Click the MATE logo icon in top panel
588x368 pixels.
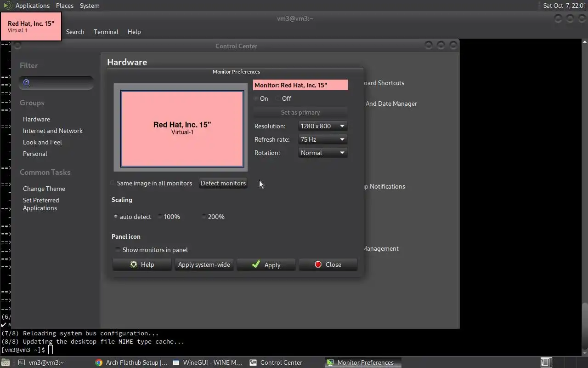7,6
